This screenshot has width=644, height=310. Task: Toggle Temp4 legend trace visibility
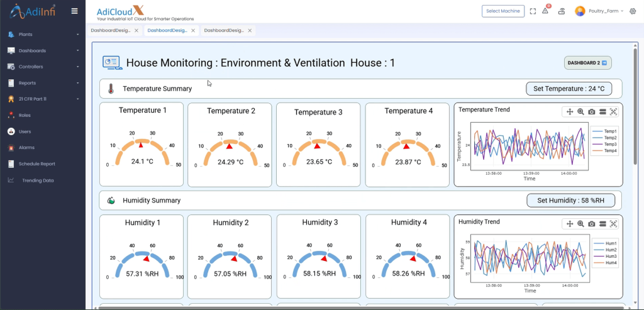point(605,151)
